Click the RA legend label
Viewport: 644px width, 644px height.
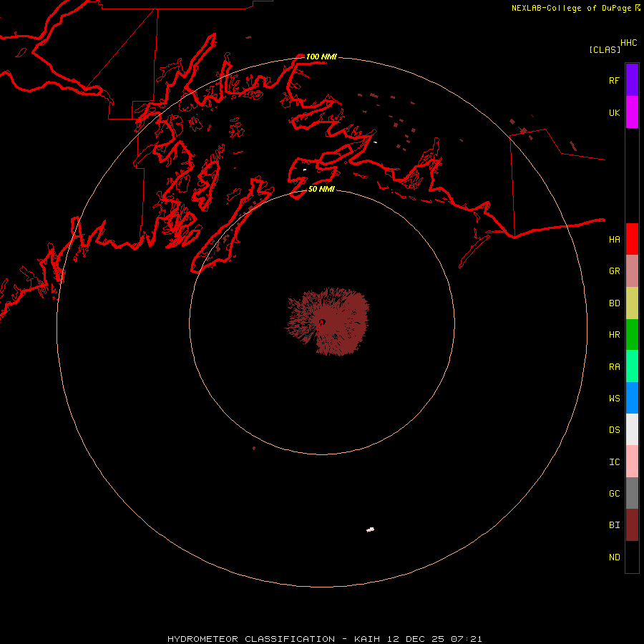pyautogui.click(x=614, y=367)
